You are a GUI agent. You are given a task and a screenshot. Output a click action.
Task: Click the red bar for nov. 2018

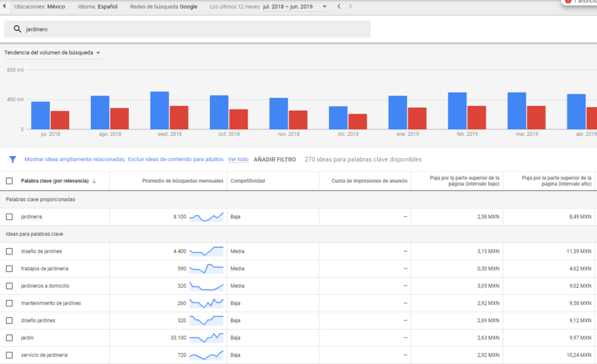[x=298, y=120]
